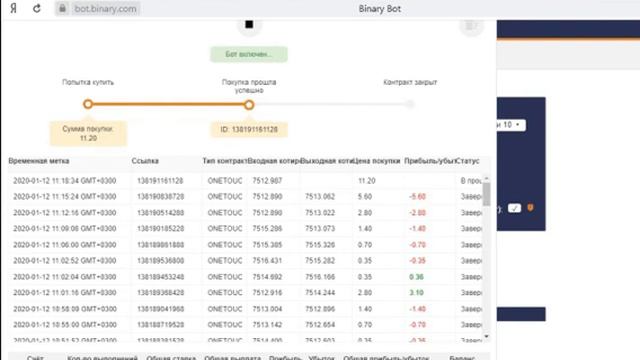Click the 'Баланс' summary header

[x=462, y=358]
